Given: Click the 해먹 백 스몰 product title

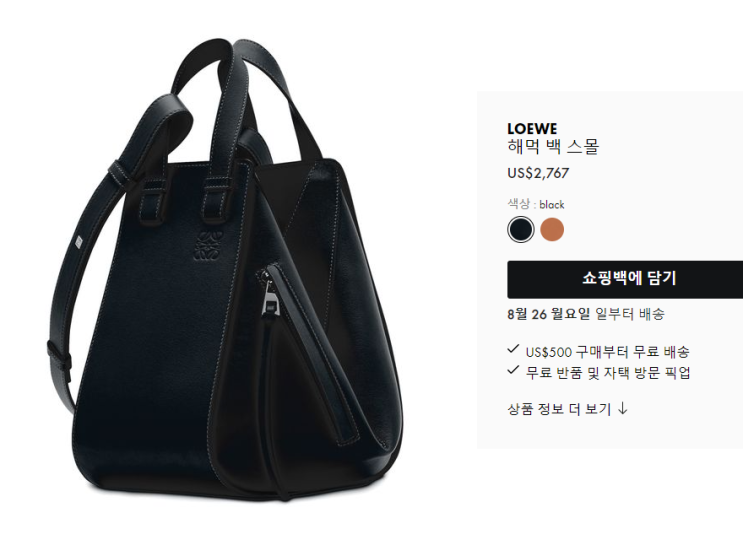Looking at the screenshot, I should point(553,146).
